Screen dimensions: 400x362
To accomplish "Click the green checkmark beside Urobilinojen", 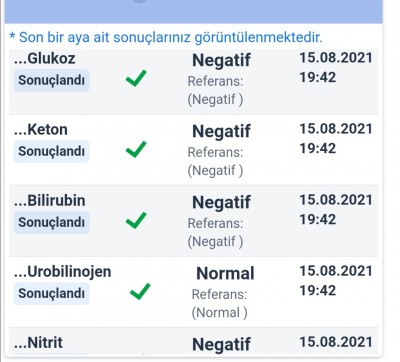I will [140, 291].
